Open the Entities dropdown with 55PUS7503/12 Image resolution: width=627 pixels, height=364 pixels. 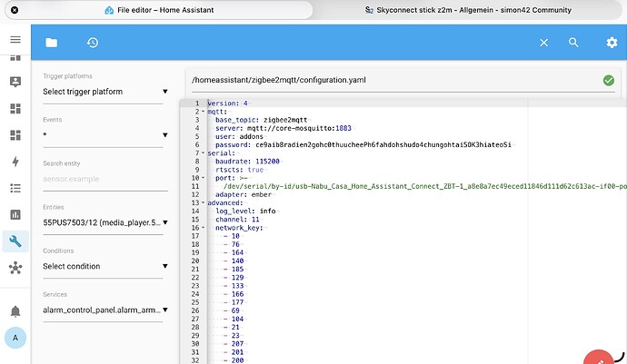point(104,222)
